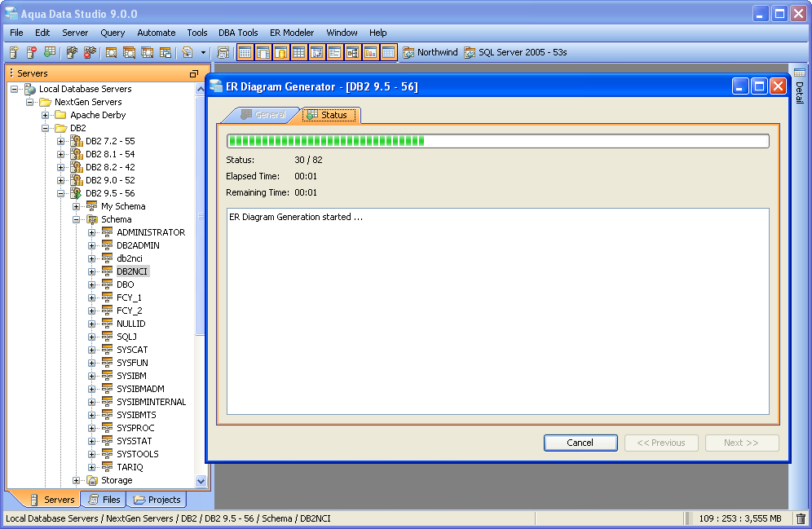Screen dimensions: 812x529
Task: Open the DBA Tools menu
Action: pyautogui.click(x=238, y=33)
